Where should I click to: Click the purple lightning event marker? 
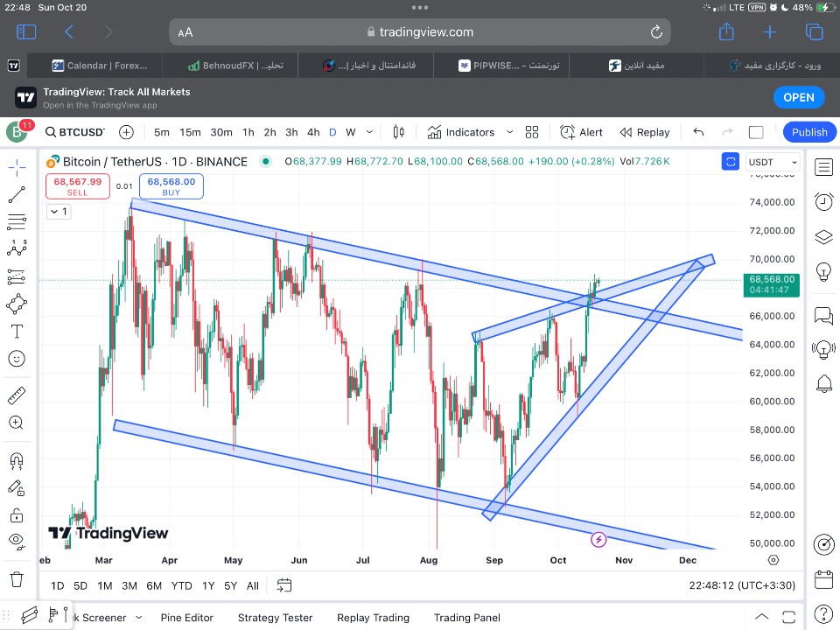[598, 540]
